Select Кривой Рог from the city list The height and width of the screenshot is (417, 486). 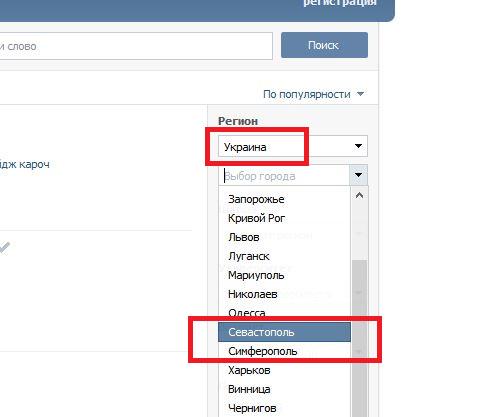point(284,218)
